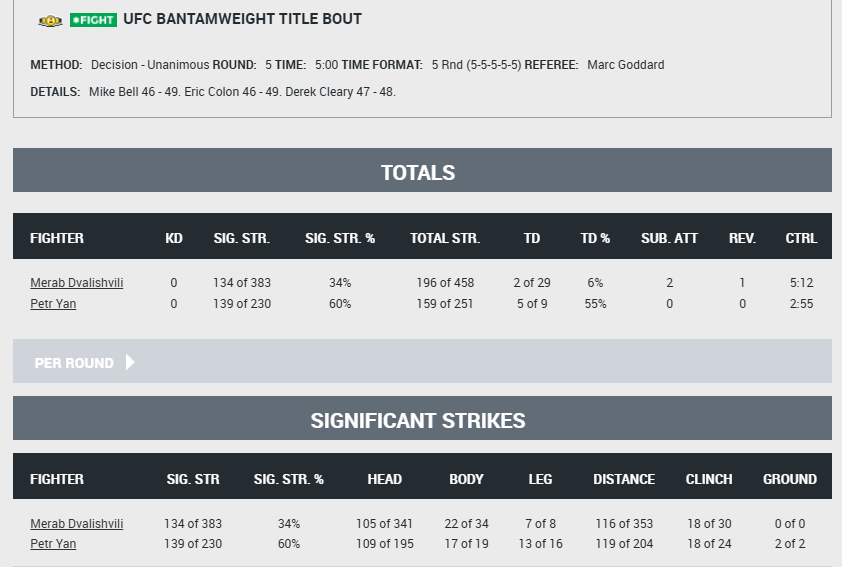Click the GROUND column header
The width and height of the screenshot is (842, 567).
(x=790, y=479)
